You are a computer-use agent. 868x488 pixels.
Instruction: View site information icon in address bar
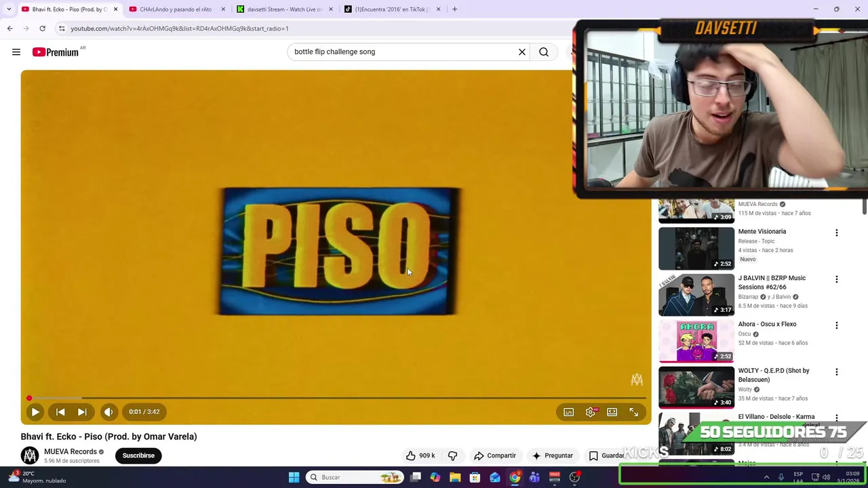62,28
